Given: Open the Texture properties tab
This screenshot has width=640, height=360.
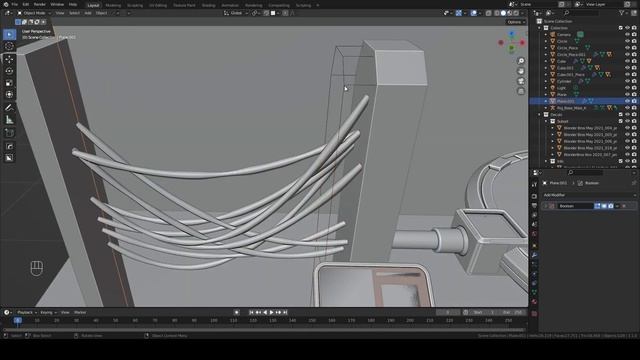Looking at the screenshot, I should point(534,313).
